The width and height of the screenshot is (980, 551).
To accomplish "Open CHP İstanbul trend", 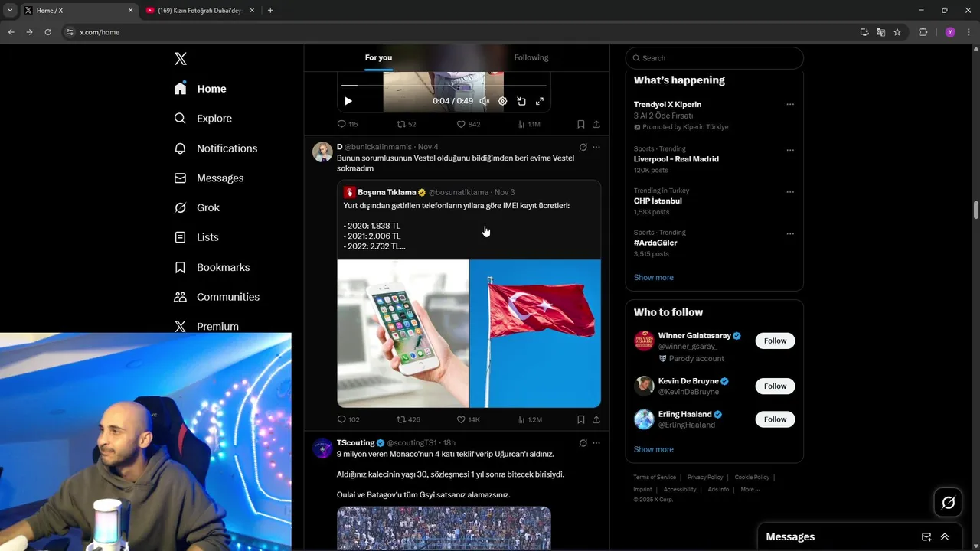I will [658, 201].
